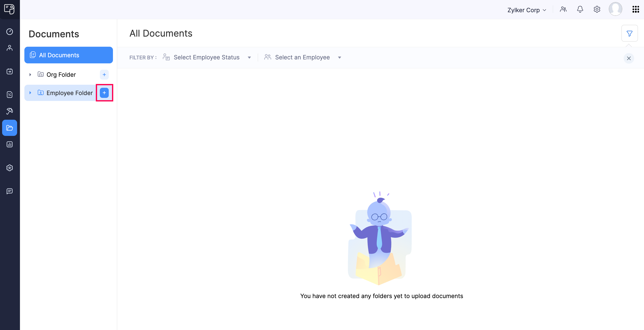Open the Zylker Corp organization dropdown
644x330 pixels.
[527, 10]
